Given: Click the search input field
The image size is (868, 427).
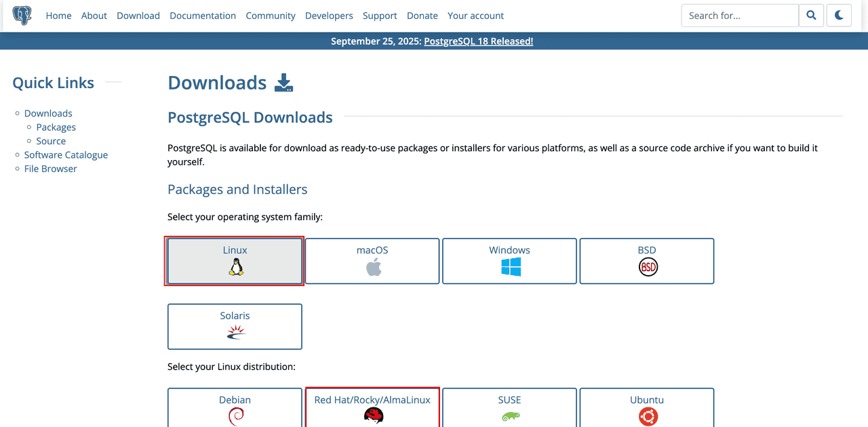Looking at the screenshot, I should tap(739, 15).
